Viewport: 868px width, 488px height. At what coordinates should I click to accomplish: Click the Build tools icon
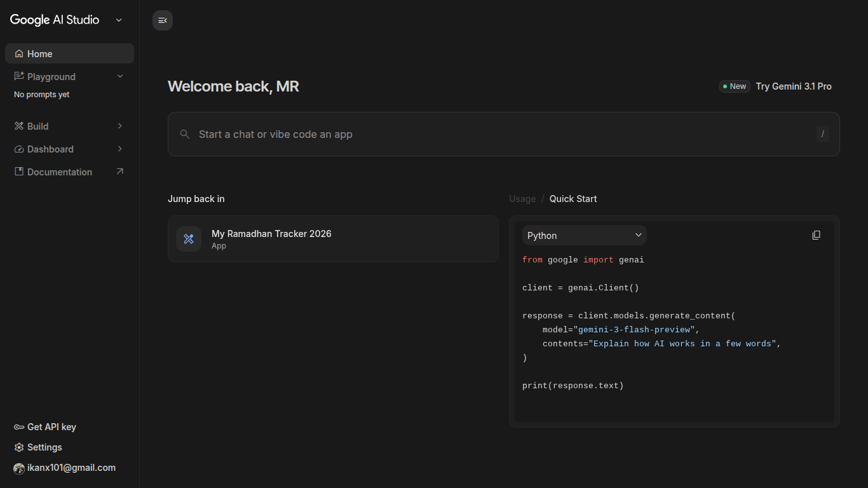(x=19, y=126)
